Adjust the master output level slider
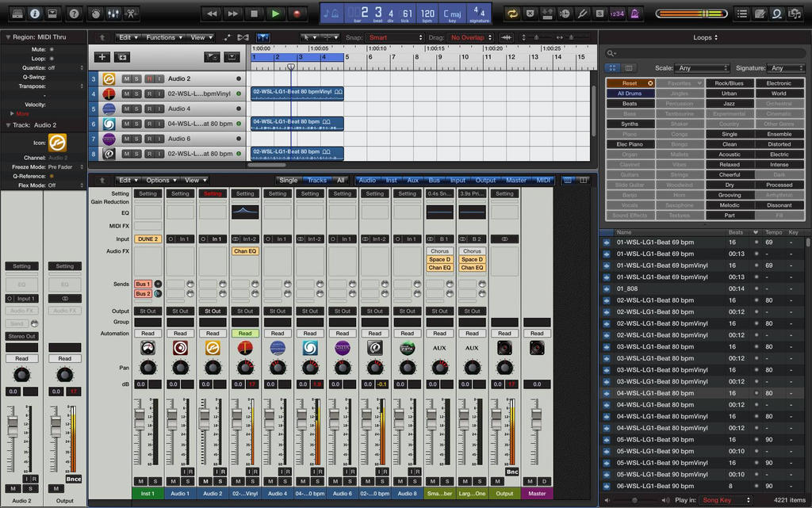This screenshot has height=508, width=812. coord(691,14)
